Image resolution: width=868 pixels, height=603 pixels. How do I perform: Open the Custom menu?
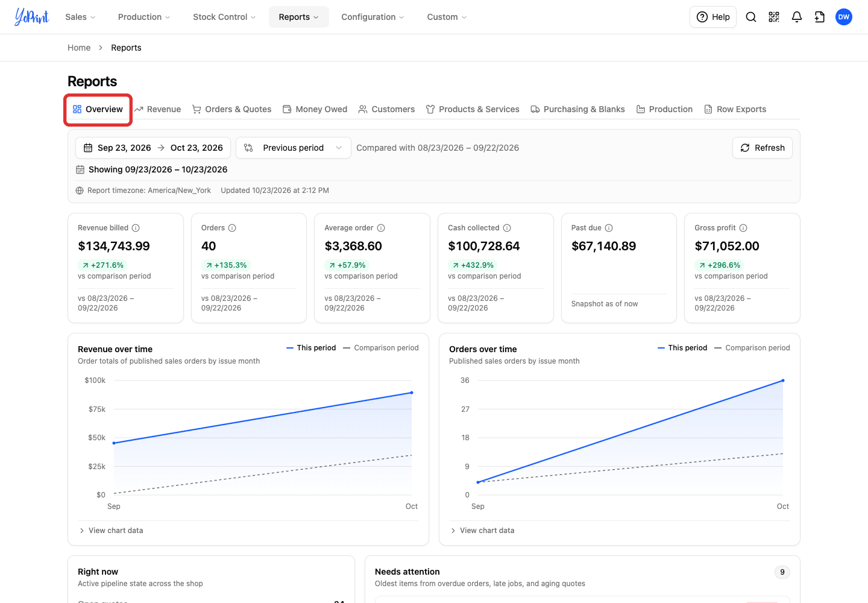click(447, 17)
